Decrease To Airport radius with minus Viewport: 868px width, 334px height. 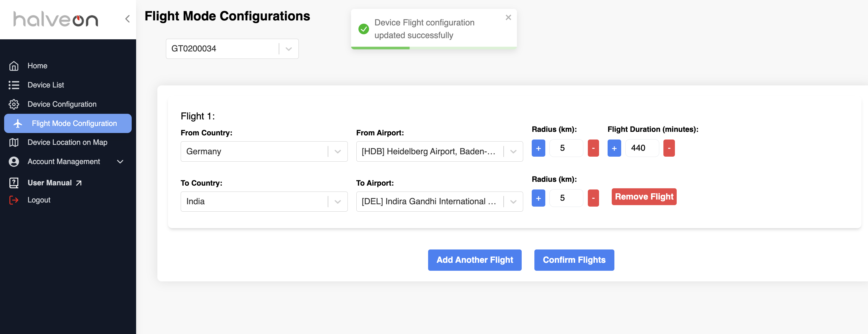[x=593, y=198]
